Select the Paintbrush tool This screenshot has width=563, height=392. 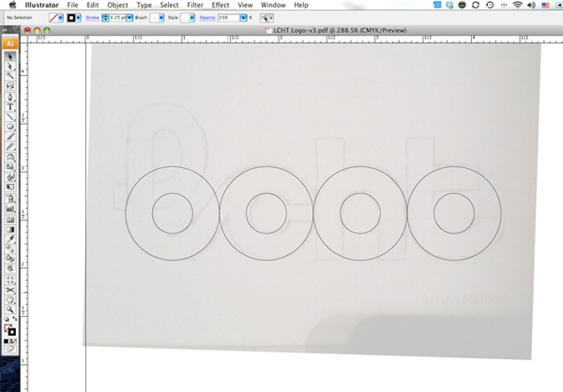[x=10, y=136]
